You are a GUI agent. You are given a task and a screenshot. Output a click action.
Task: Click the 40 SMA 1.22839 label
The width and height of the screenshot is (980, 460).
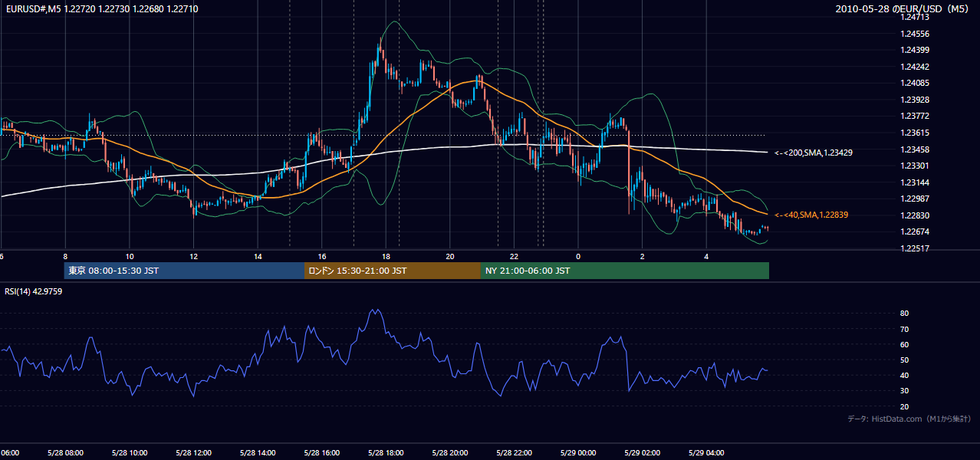pos(811,215)
